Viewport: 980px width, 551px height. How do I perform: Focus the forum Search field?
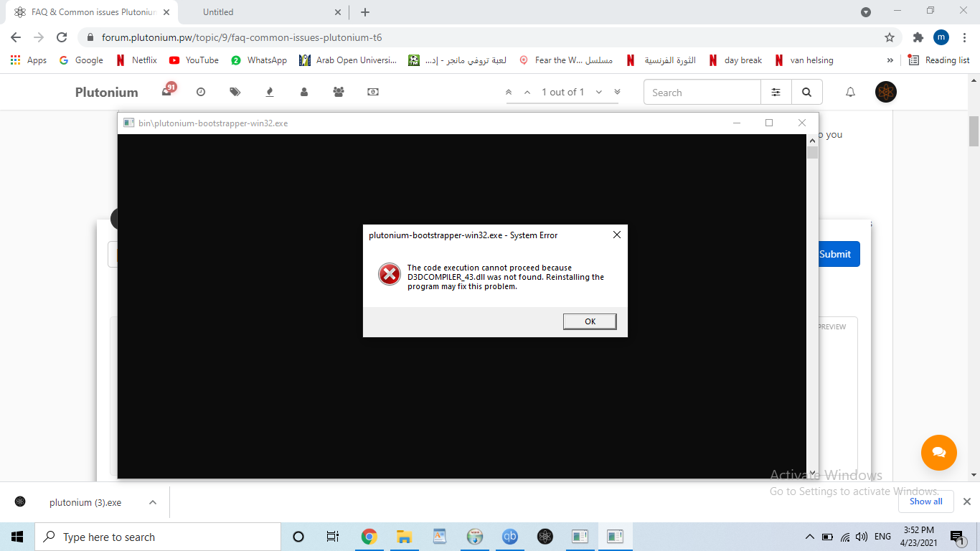pyautogui.click(x=702, y=92)
